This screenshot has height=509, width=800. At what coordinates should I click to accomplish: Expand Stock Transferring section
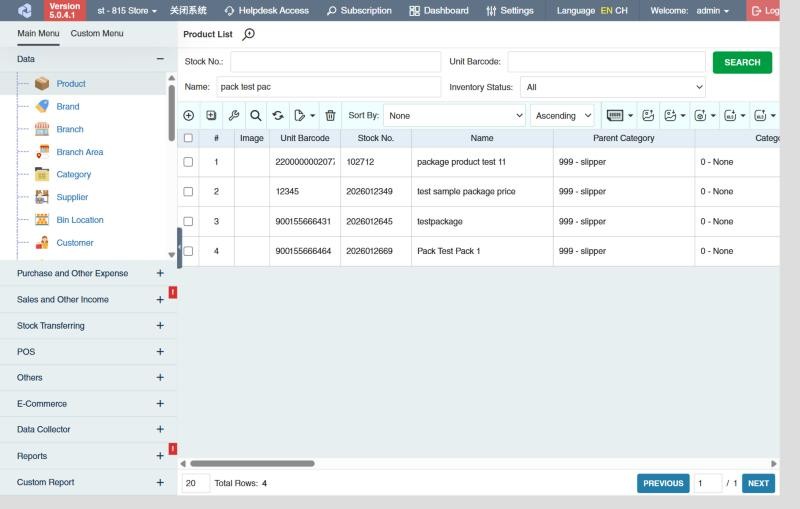pos(160,325)
